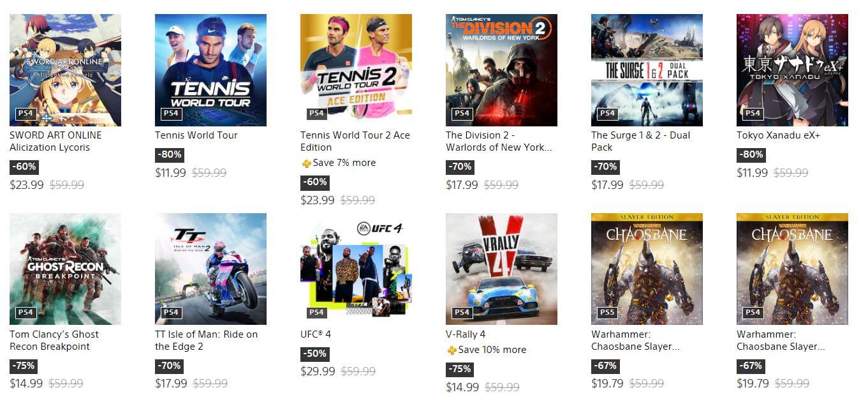Click the -50% discount badge for UFC 4
Image resolution: width=868 pixels, height=404 pixels.
point(315,354)
